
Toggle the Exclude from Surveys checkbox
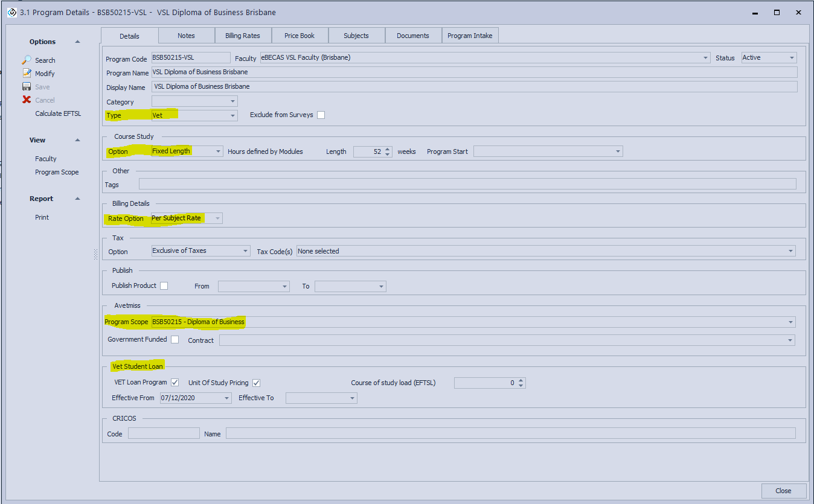click(x=321, y=115)
